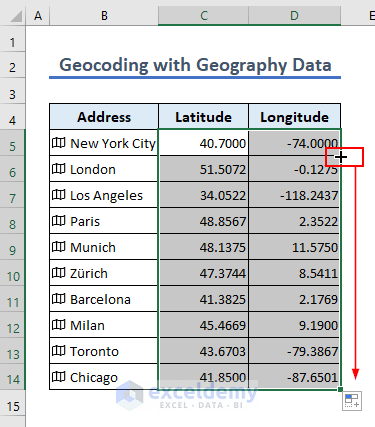
Task: Click the map icon beside Chicago
Action: tap(59, 377)
